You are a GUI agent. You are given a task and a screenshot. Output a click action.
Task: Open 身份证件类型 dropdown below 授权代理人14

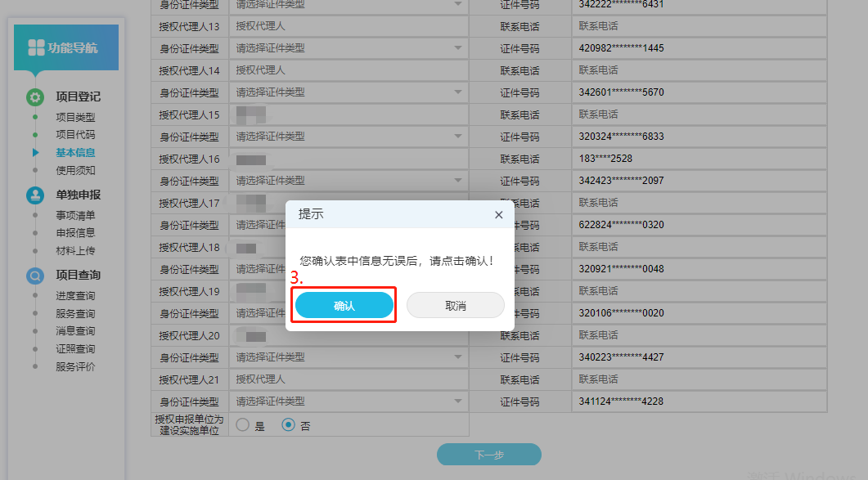349,92
